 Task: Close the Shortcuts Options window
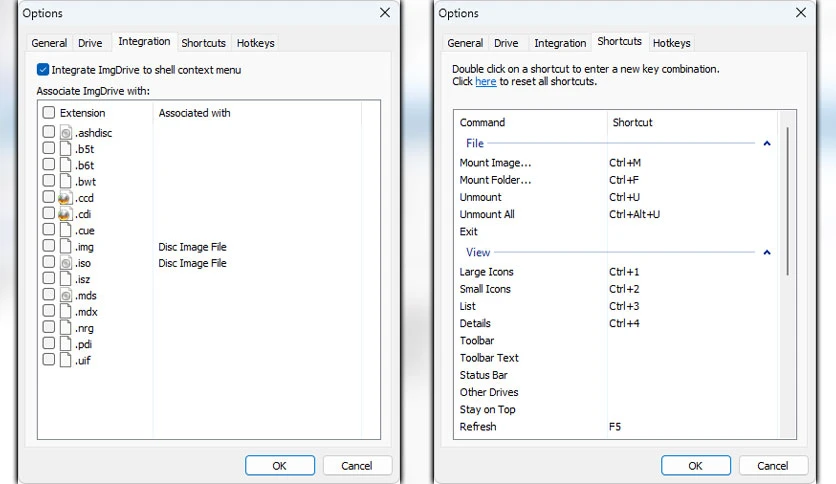click(801, 12)
